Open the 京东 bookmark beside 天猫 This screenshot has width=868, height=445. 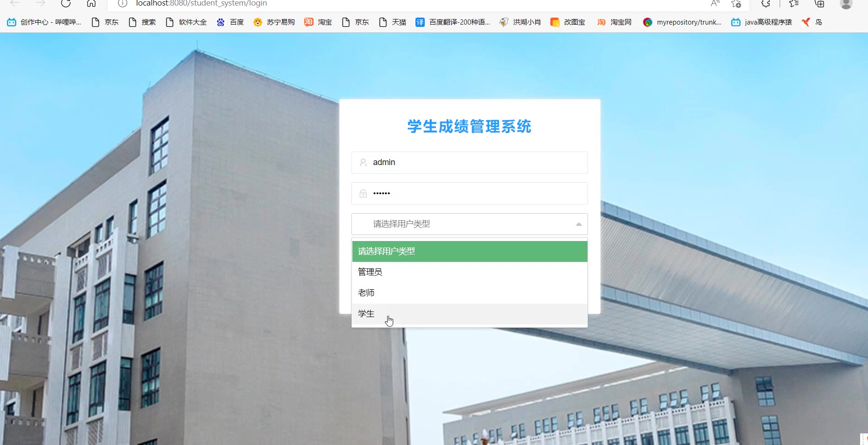356,22
